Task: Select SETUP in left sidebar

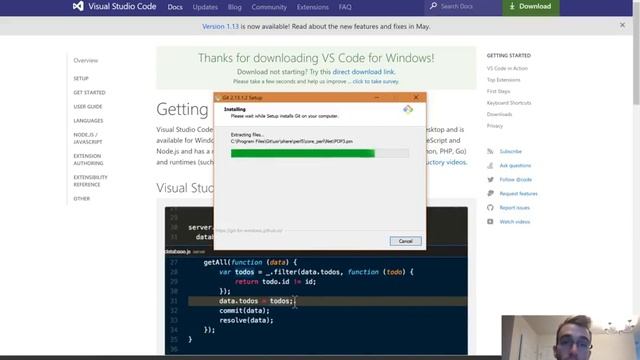Action: (x=81, y=78)
